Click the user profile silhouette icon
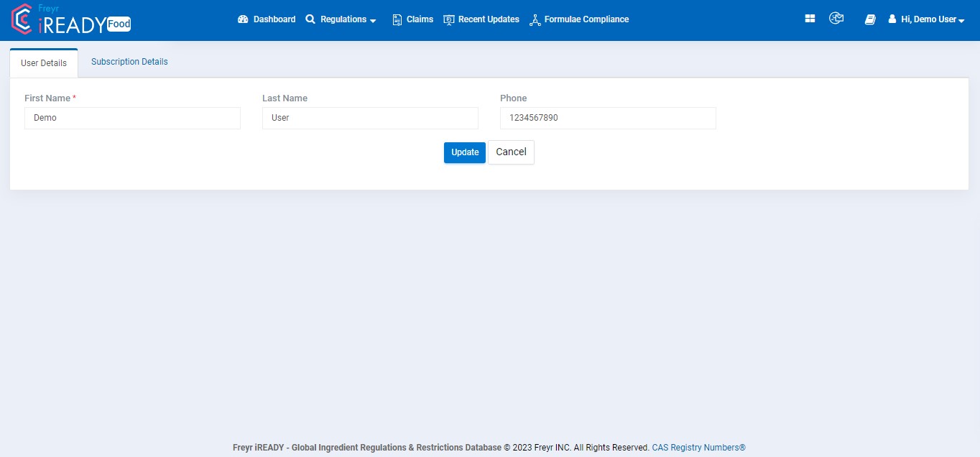This screenshot has width=980, height=457. point(892,19)
